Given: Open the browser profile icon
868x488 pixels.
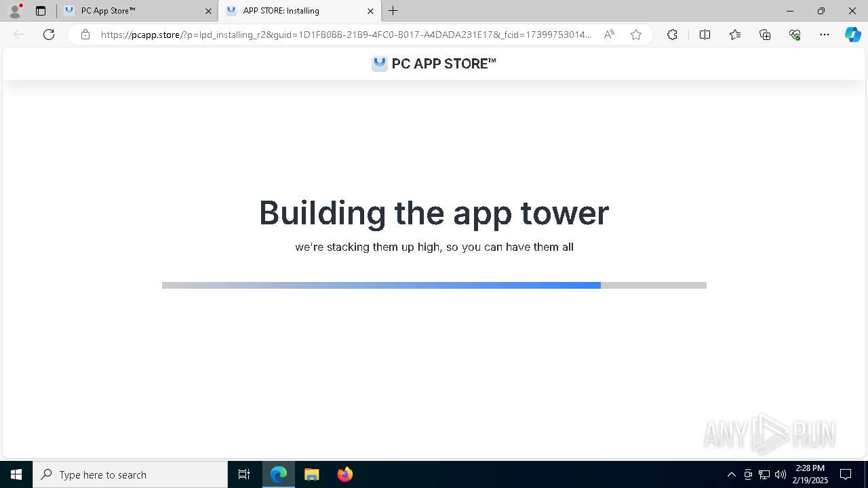Looking at the screenshot, I should point(15,11).
